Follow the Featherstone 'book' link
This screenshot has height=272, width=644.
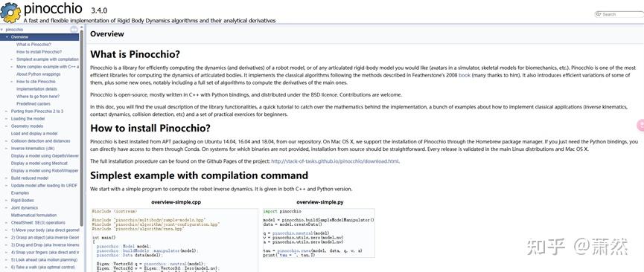(x=464, y=76)
